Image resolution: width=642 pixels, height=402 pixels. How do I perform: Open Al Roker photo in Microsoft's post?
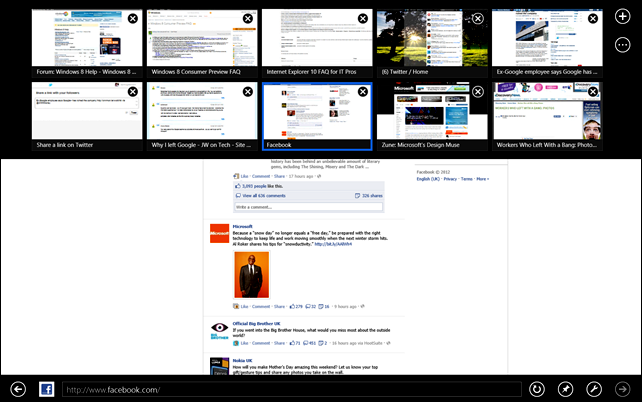tap(251, 275)
